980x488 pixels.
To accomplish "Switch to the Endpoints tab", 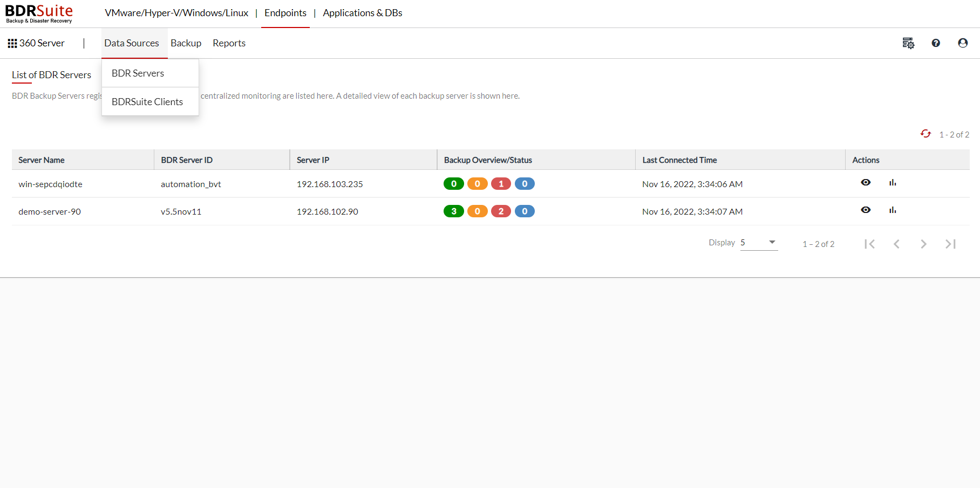I will (x=285, y=13).
